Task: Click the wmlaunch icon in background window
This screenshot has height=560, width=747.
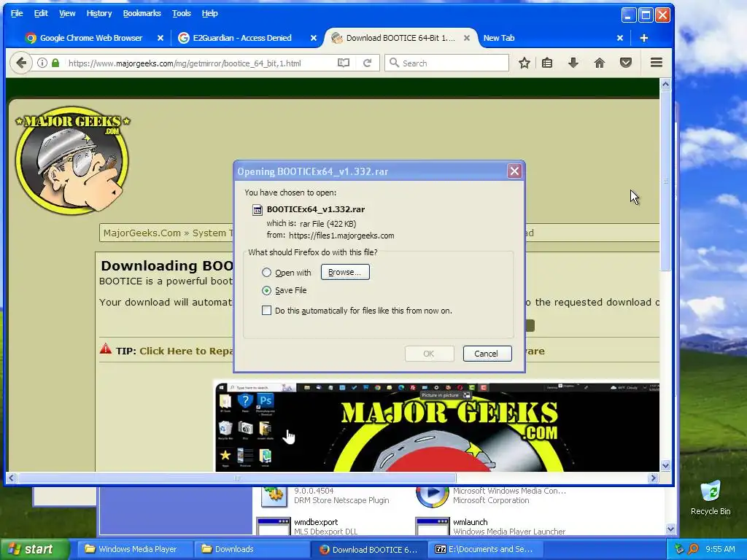Action: pos(432,526)
